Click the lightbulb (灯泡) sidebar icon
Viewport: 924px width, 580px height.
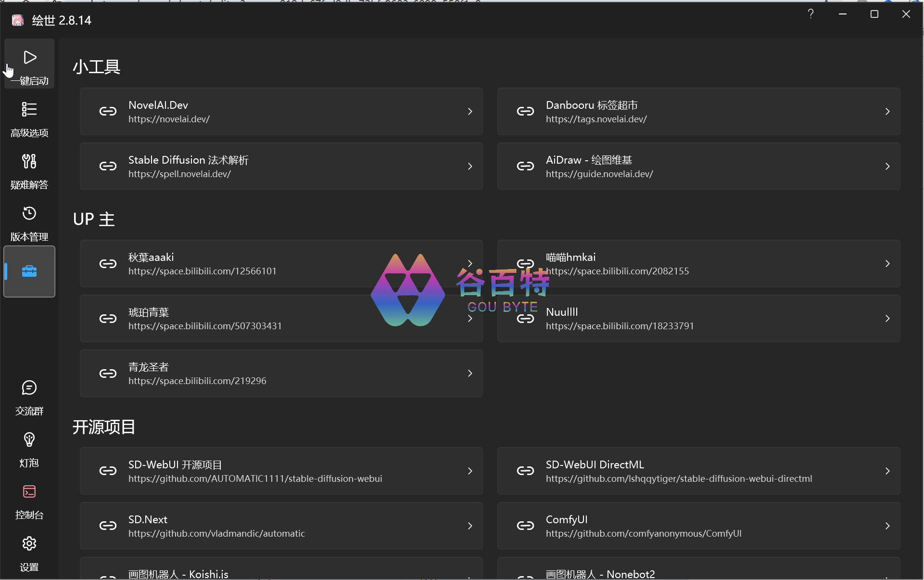coord(29,440)
